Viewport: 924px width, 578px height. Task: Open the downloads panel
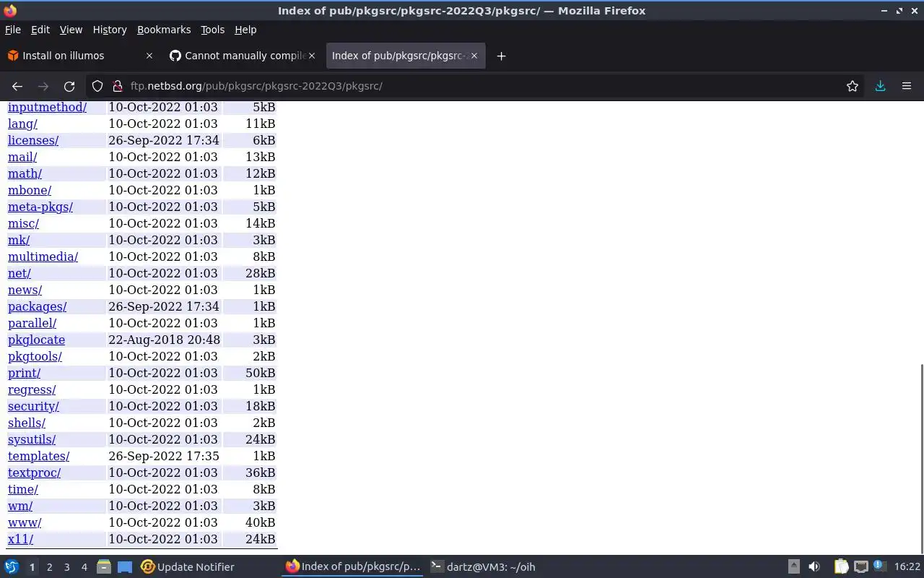pyautogui.click(x=880, y=86)
